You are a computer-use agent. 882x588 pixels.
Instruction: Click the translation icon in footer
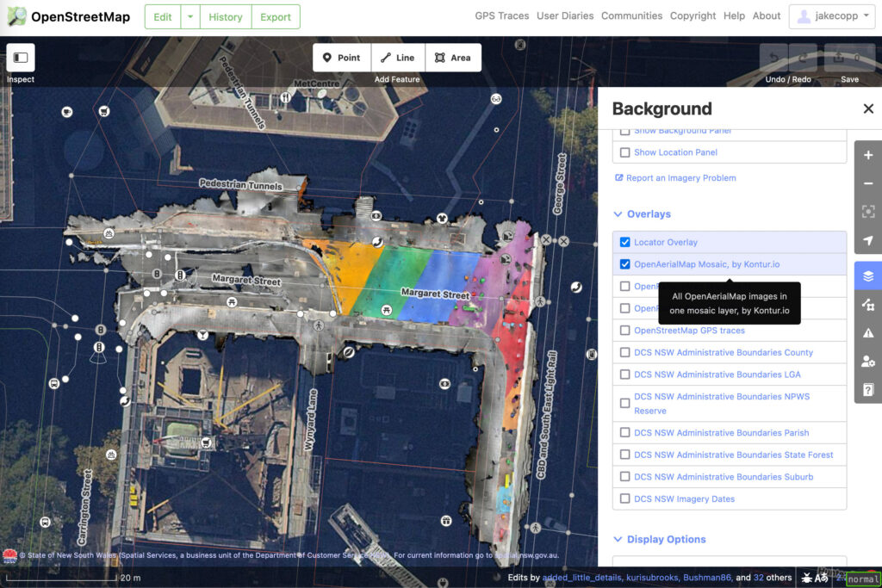coord(821,578)
